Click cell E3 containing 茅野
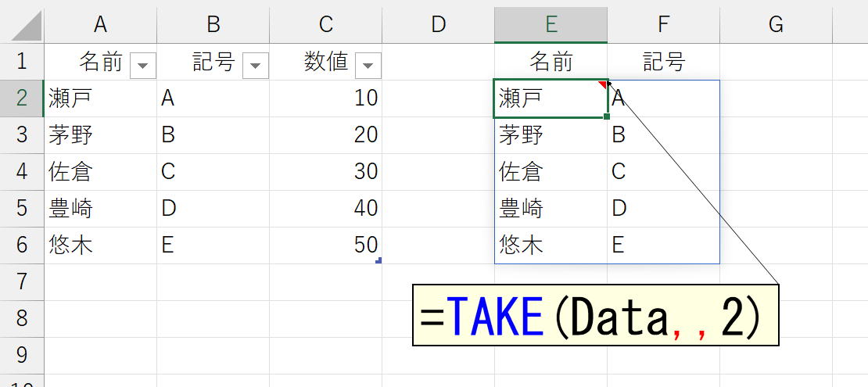 coord(551,135)
